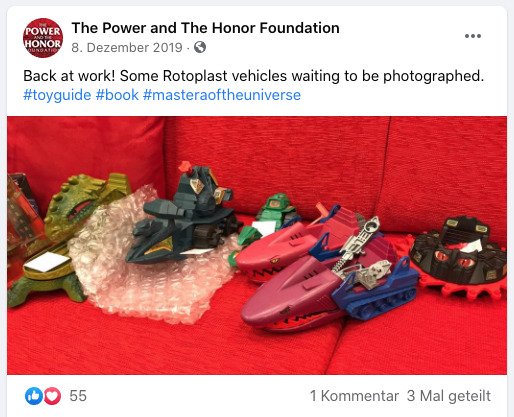Follow the #toyguide hashtag

point(57,95)
